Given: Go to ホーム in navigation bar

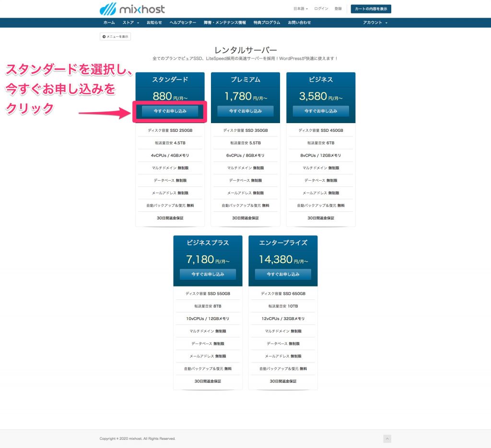Looking at the screenshot, I should pos(109,23).
